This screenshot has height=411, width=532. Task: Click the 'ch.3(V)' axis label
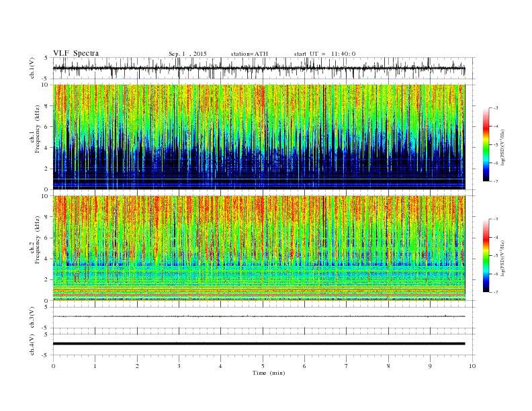[32, 318]
